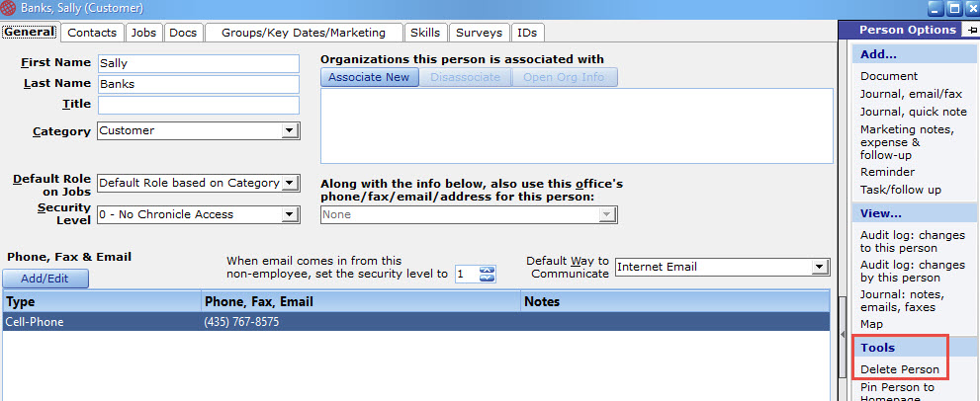Add a Reminder for this person
This screenshot has height=401, width=980.
[x=887, y=172]
